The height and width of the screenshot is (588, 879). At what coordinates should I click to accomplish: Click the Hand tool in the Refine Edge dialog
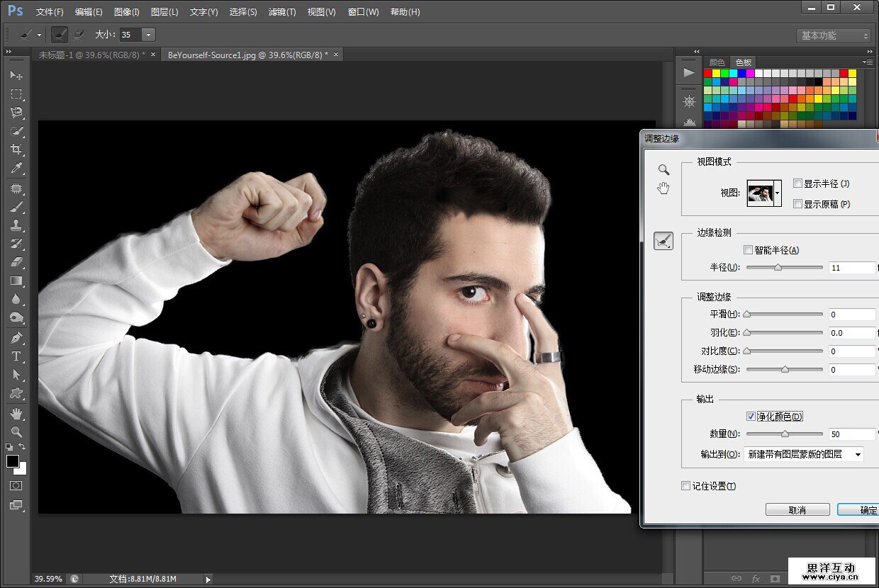point(664,188)
